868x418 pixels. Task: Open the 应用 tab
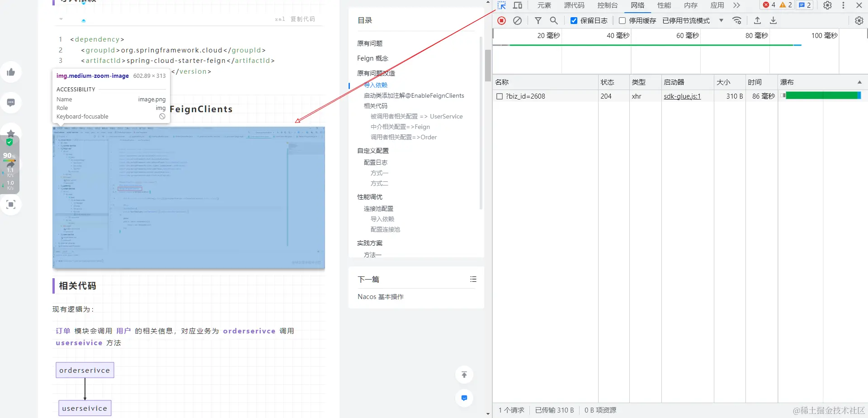717,5
